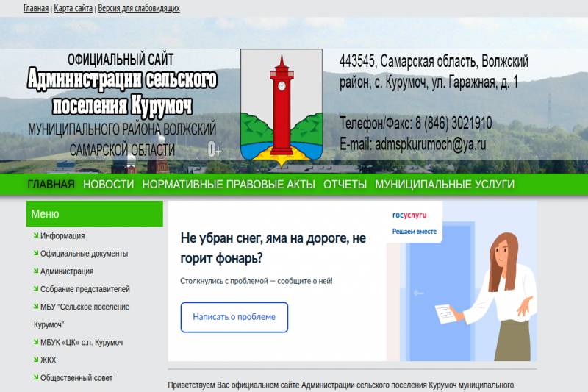The height and width of the screenshot is (392, 588).
Task: Open МУНИЦИПАЛЬНЫЕ УСЛУГИ menu item
Action: tap(445, 185)
